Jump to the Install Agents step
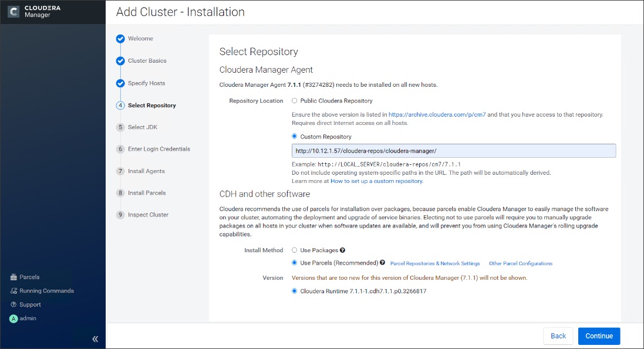Screen dimensions: 644x349 coord(146,171)
